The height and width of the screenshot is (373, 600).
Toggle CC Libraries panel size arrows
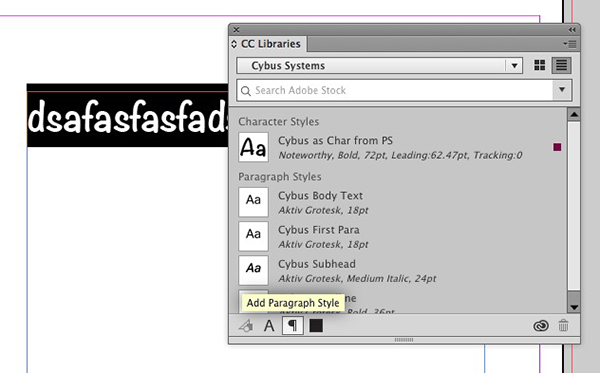point(234,44)
